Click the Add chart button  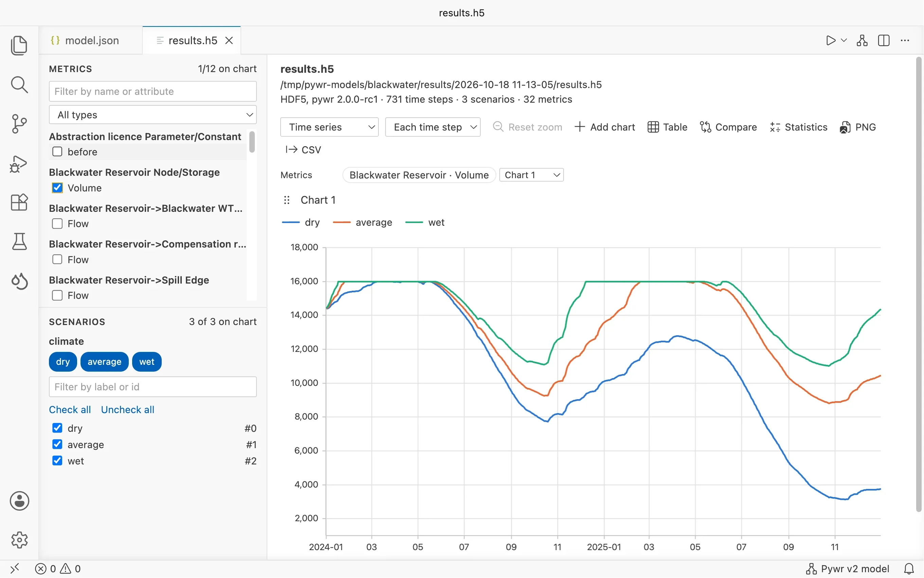point(605,127)
